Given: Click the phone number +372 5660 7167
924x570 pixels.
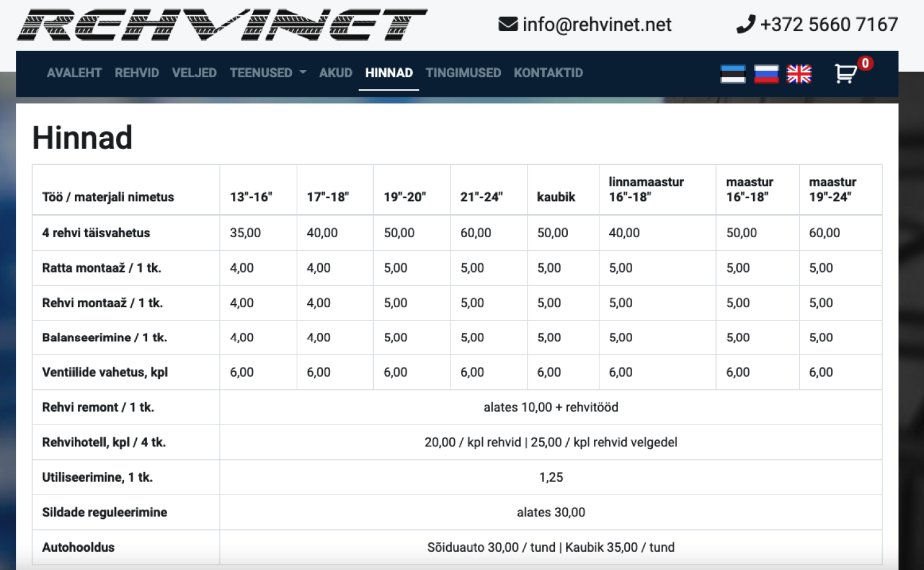Looking at the screenshot, I should point(829,25).
